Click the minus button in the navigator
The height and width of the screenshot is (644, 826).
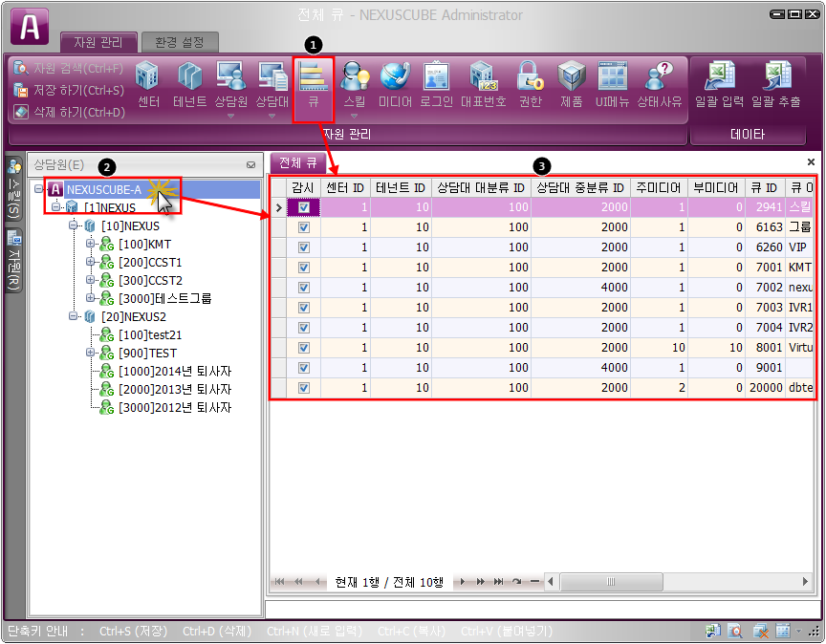[534, 581]
